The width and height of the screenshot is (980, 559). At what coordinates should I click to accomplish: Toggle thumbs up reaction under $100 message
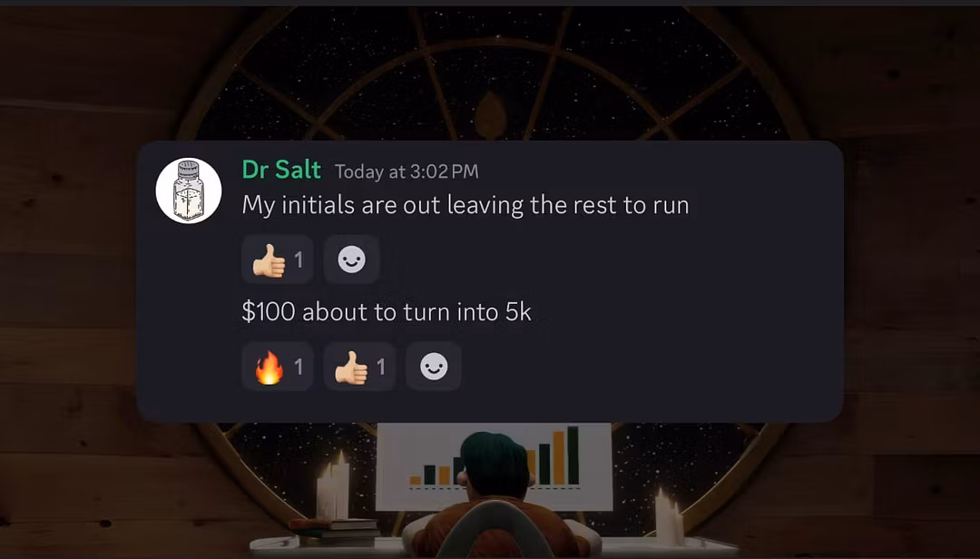point(359,367)
